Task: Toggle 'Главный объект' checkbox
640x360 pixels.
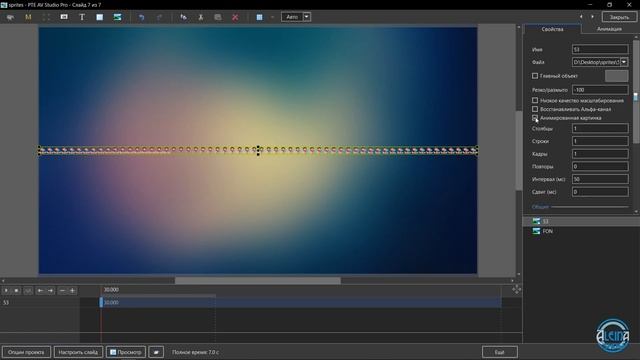Action: pyautogui.click(x=535, y=76)
